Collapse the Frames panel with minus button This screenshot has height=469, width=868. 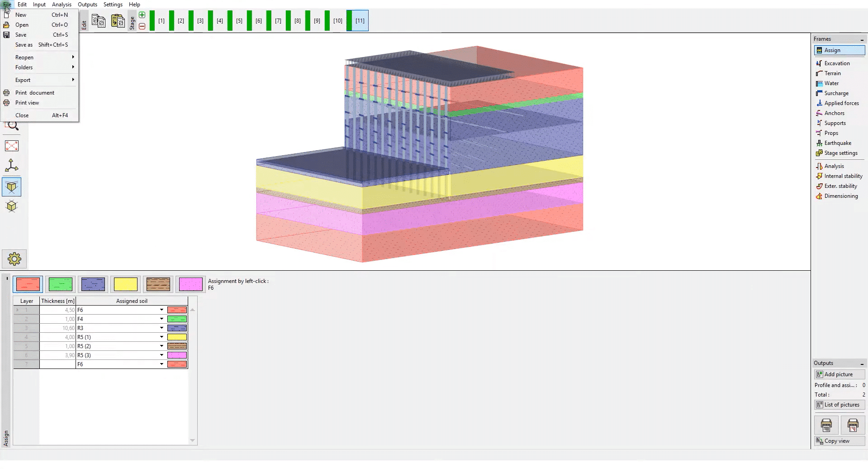point(862,39)
